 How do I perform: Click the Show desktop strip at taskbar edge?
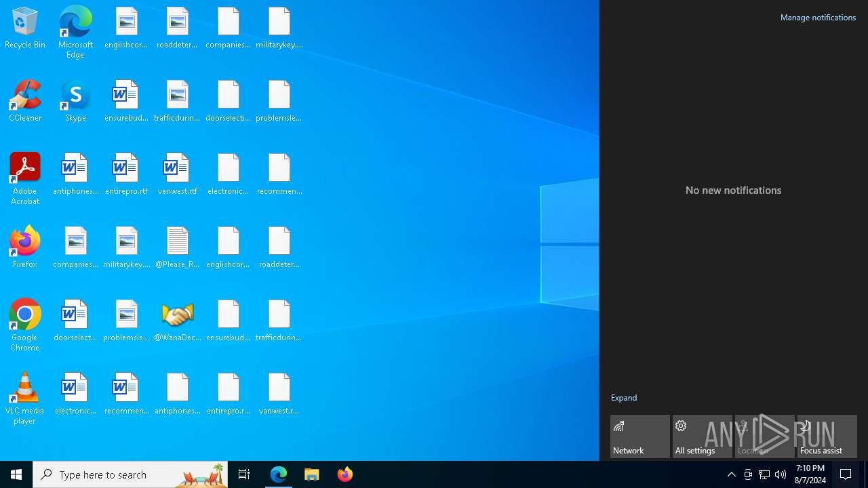[x=866, y=474]
